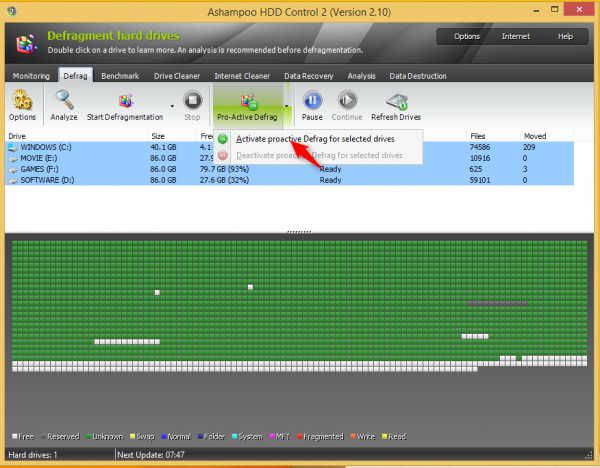Click the resize grip in status bar corner
600x468 pixels.
pos(589,455)
